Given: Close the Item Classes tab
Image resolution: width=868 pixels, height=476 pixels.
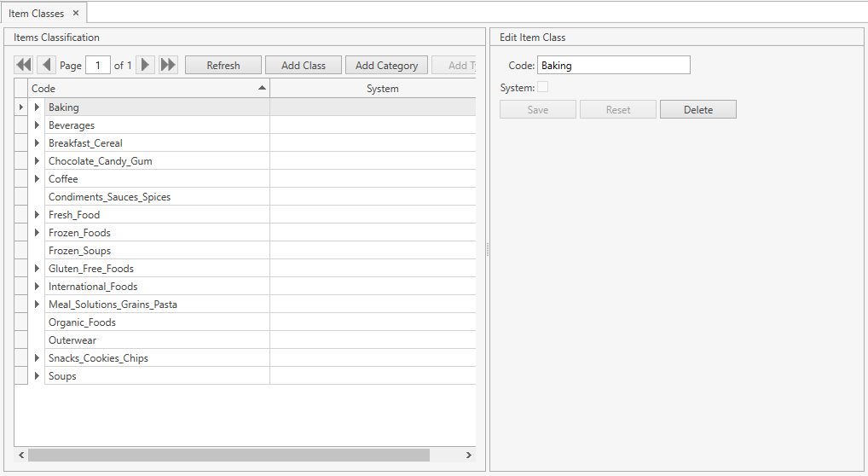Looking at the screenshot, I should (76, 13).
